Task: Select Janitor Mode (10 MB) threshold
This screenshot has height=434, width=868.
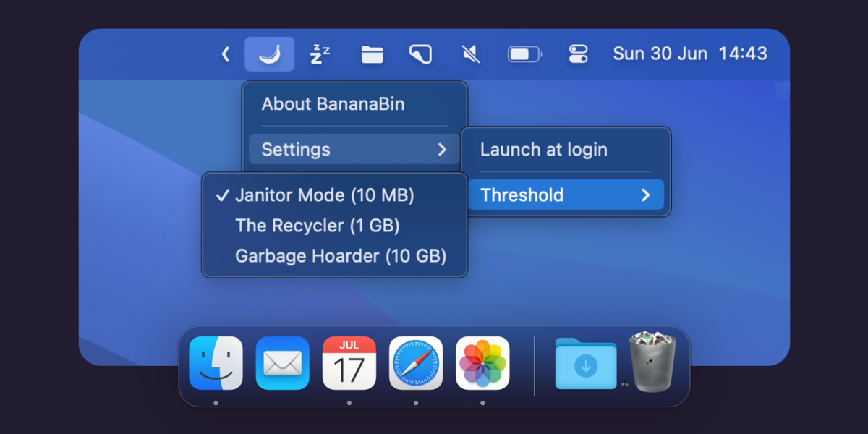Action: coord(335,195)
